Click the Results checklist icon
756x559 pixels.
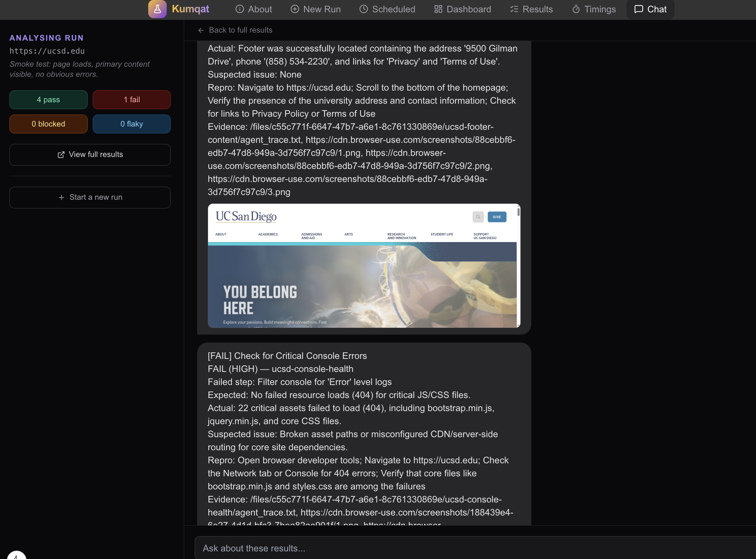514,9
